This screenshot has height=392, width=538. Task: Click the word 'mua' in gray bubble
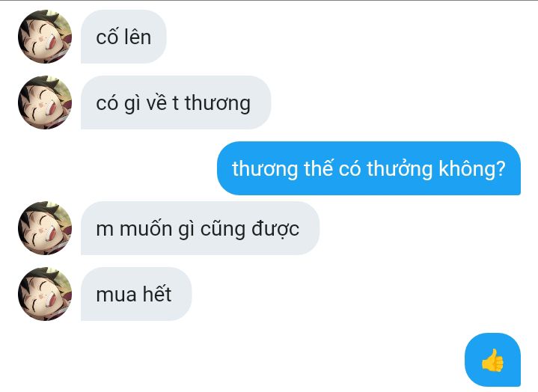tap(116, 295)
